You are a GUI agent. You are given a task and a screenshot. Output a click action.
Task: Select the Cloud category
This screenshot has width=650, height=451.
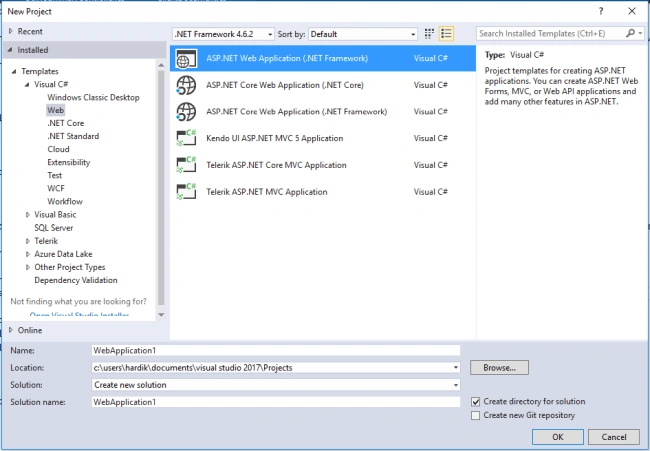click(x=58, y=149)
